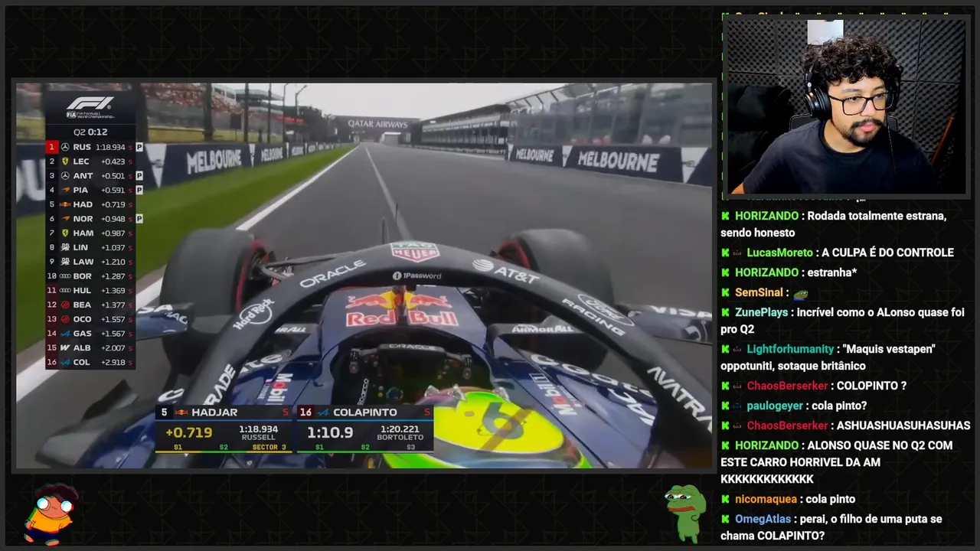Image resolution: width=980 pixels, height=551 pixels.
Task: Open Lightforhumanity username in chat
Action: pyautogui.click(x=790, y=349)
